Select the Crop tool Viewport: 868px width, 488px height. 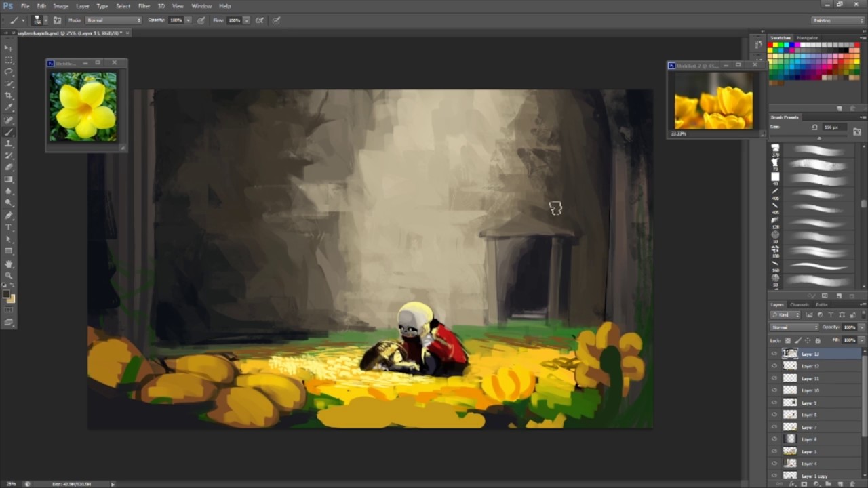tap(9, 96)
